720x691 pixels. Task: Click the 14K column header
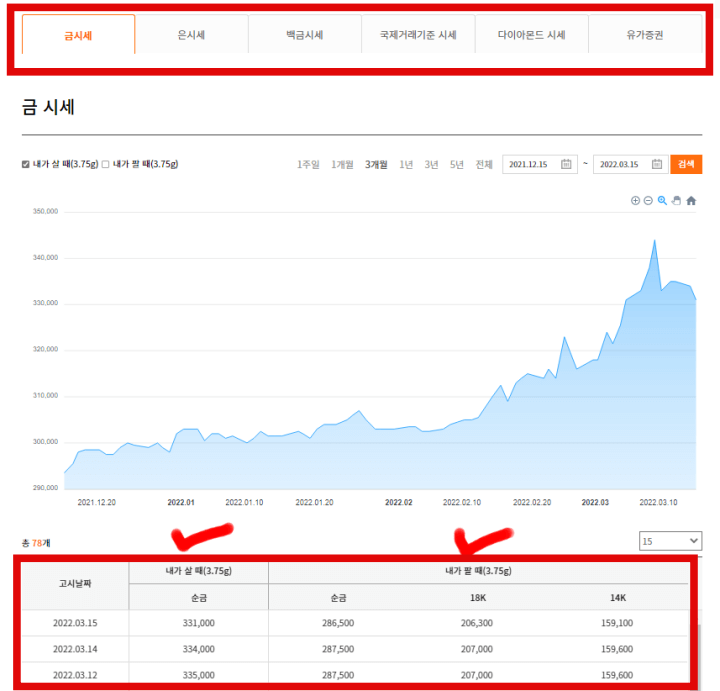click(618, 598)
